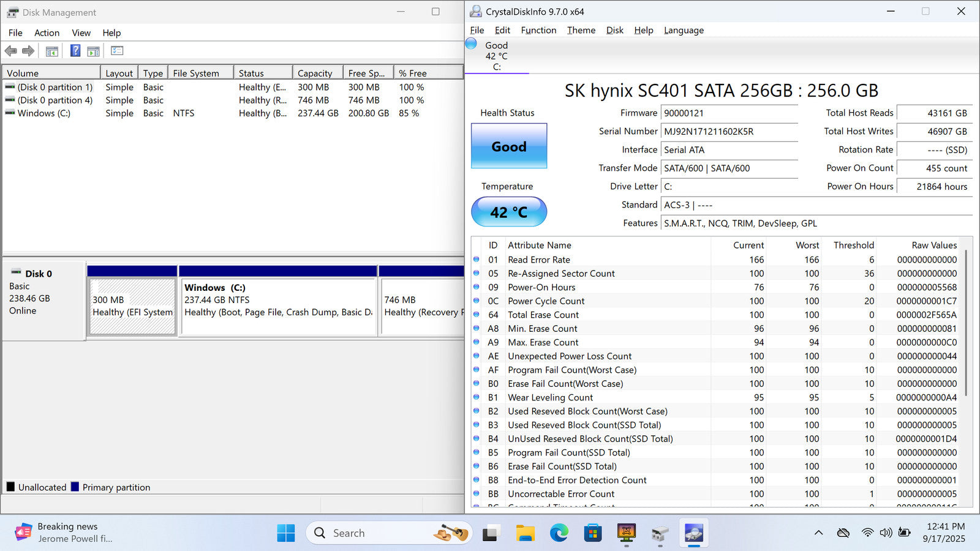
Task: Open the Language menu in CrystalDiskInfo
Action: pyautogui.click(x=684, y=30)
